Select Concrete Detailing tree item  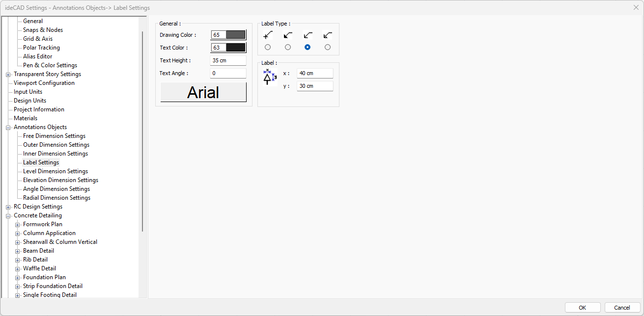click(38, 215)
